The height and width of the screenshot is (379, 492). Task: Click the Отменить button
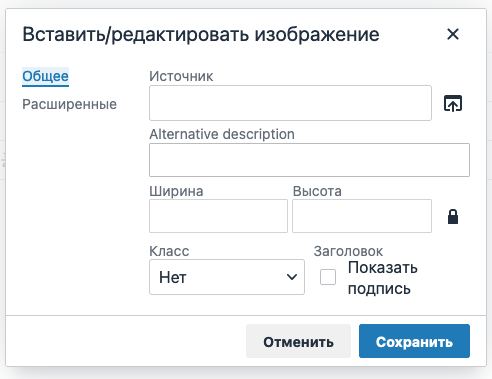pos(298,341)
